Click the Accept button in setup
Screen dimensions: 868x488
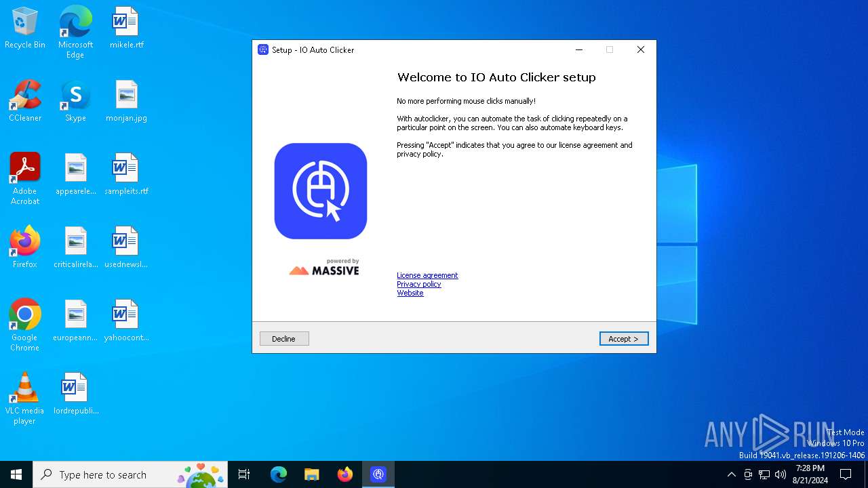(x=624, y=339)
